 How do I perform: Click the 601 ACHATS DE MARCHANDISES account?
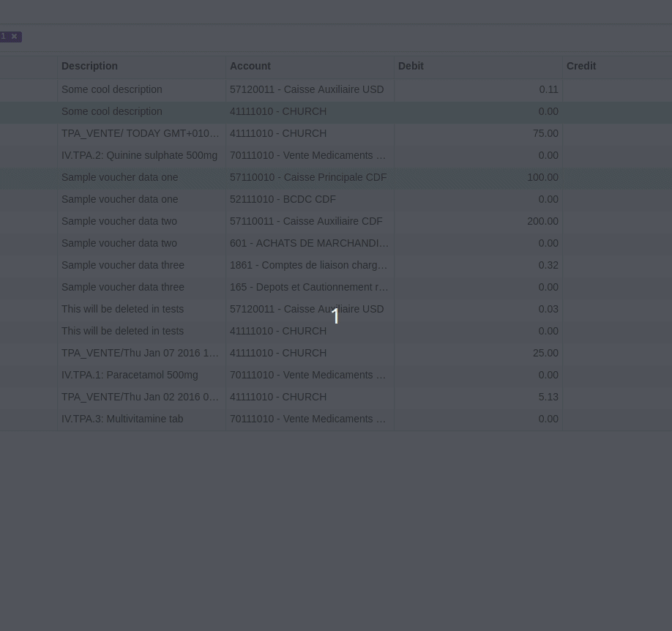point(309,243)
